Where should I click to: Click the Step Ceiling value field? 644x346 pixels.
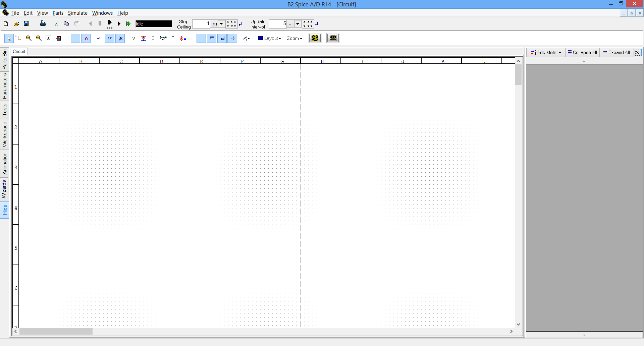coord(201,24)
